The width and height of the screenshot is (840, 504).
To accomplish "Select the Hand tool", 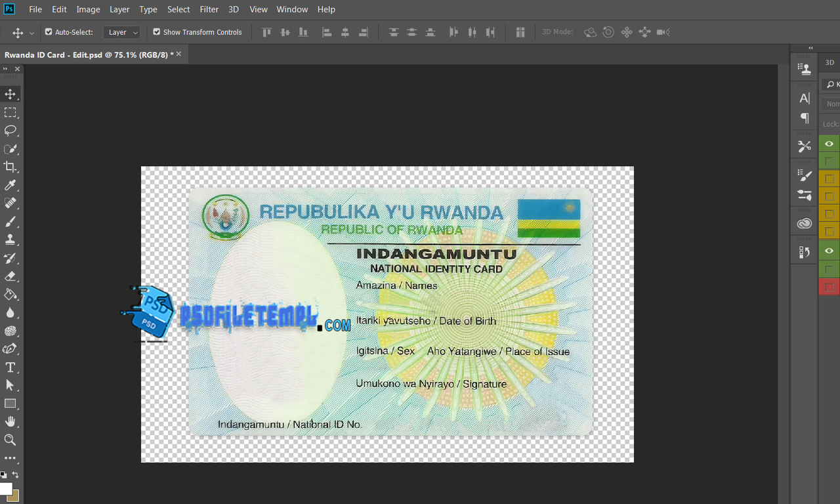I will (x=10, y=421).
